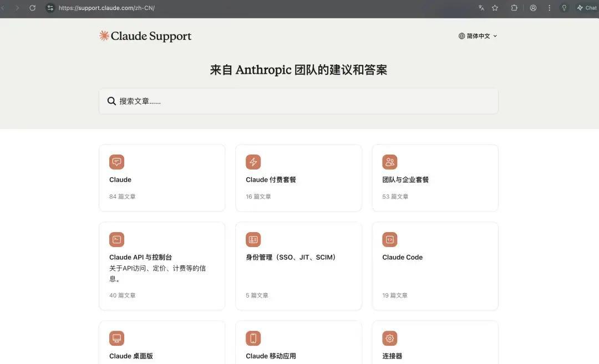
Task: Open the browser profile account icon
Action: pos(533,8)
